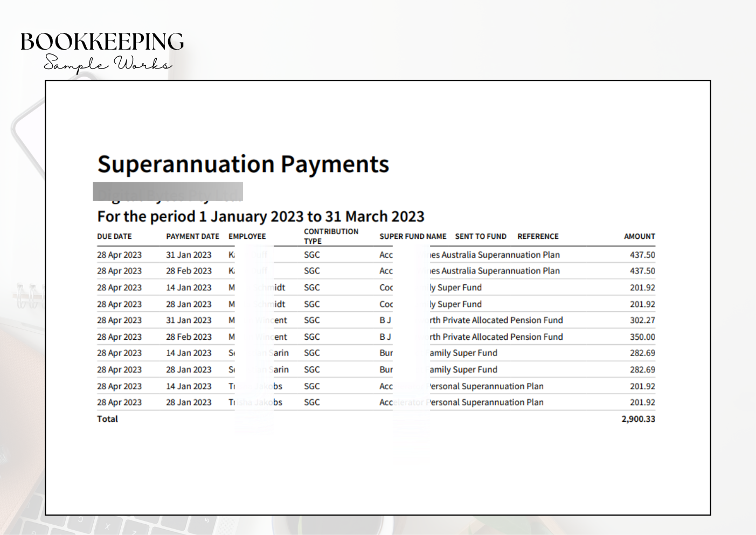Select the "AMOUNT" column header
Screen dimensions: 756x535
click(640, 236)
